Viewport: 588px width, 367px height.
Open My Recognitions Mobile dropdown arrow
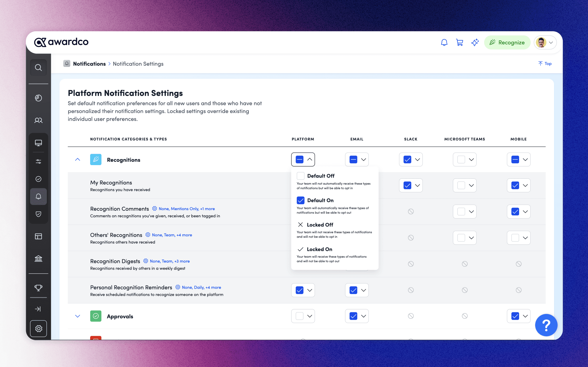click(525, 185)
